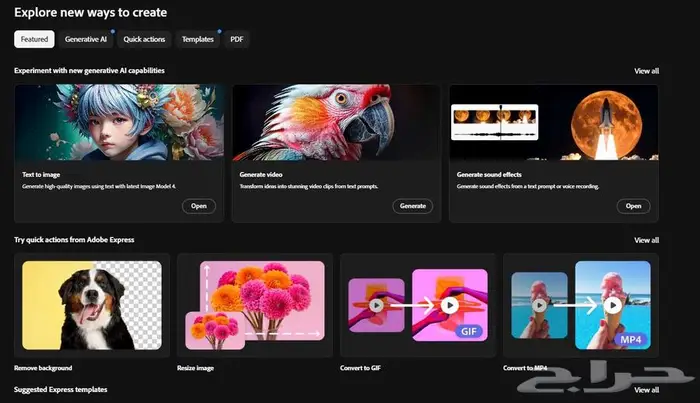Click the GIF badge icon

pyautogui.click(x=469, y=332)
